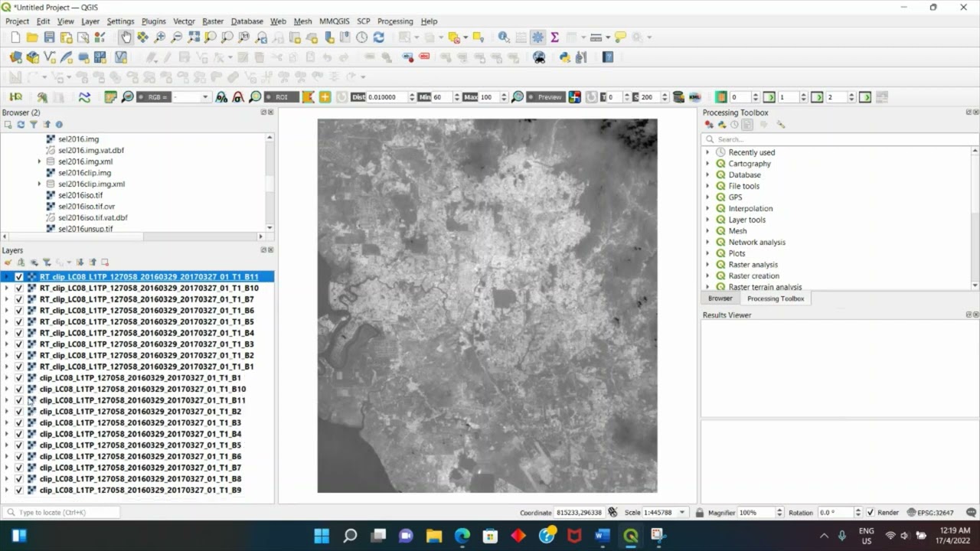
Task: Open the Raster menu
Action: point(213,21)
